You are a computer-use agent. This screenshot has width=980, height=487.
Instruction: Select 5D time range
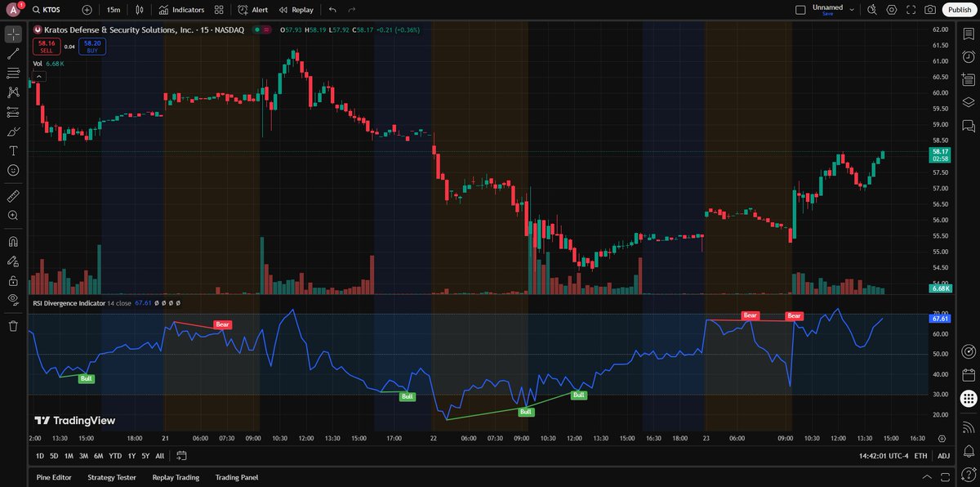point(54,456)
